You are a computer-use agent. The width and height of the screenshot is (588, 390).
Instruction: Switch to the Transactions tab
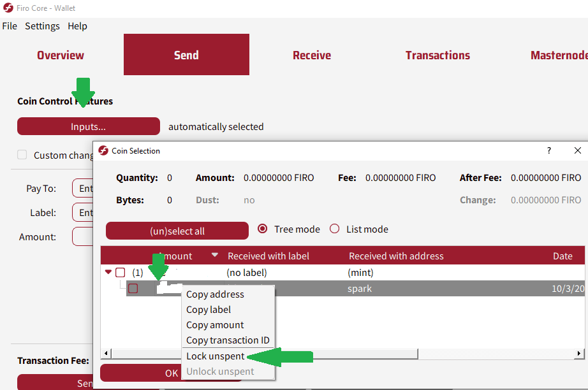coord(437,55)
